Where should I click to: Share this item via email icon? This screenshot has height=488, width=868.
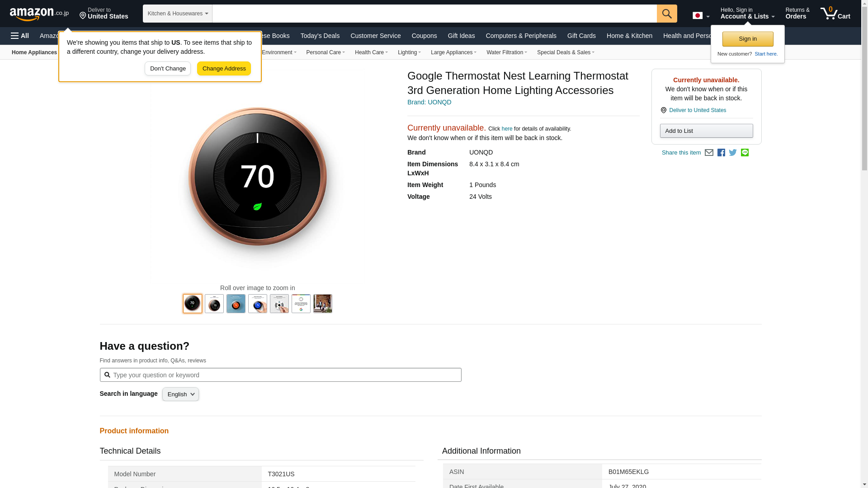click(x=709, y=153)
